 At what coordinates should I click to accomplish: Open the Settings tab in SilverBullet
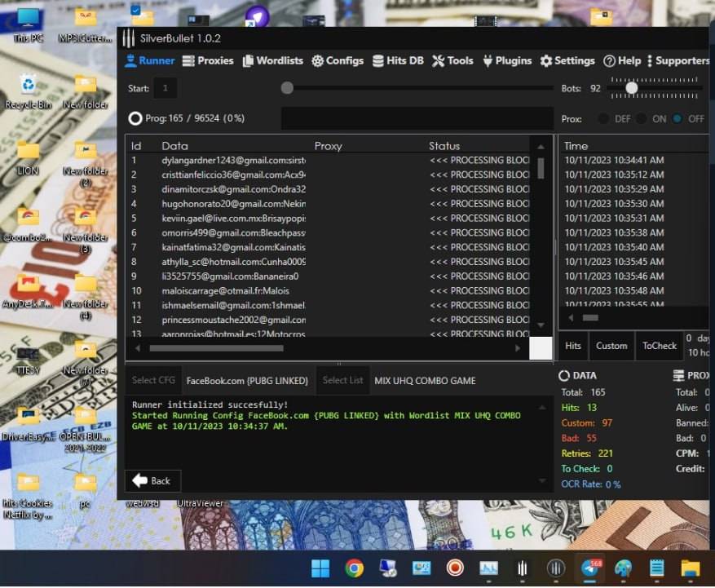pos(567,60)
